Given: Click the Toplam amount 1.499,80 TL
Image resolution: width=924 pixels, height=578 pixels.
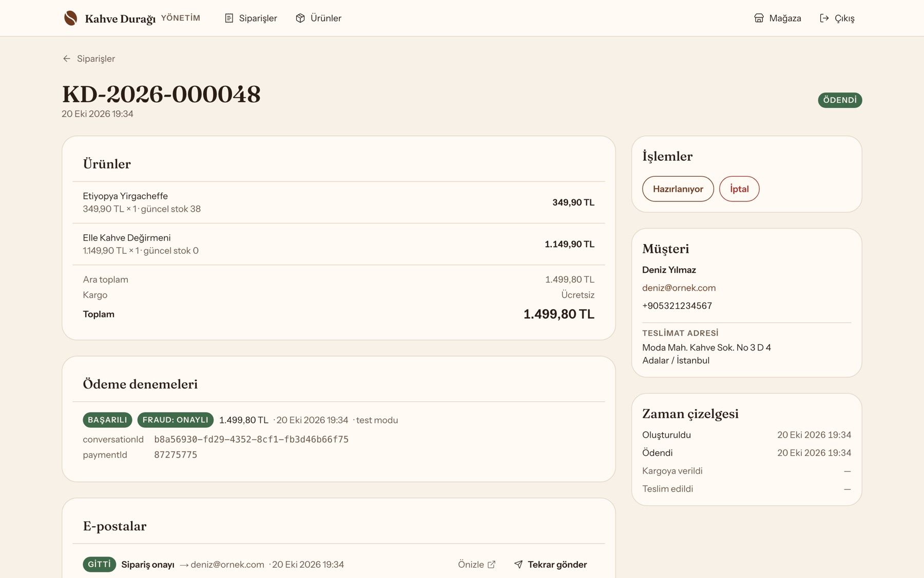Looking at the screenshot, I should (x=559, y=314).
